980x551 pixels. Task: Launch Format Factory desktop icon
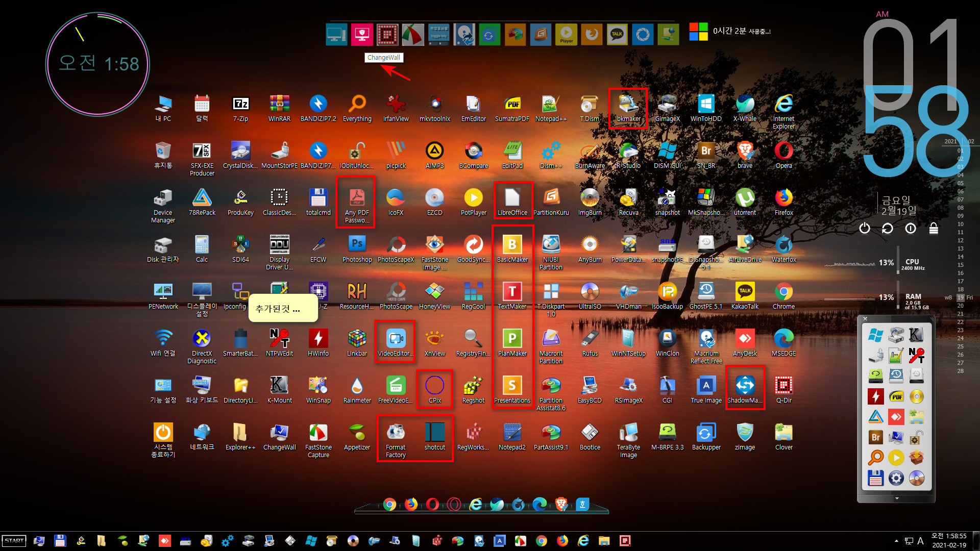click(396, 440)
